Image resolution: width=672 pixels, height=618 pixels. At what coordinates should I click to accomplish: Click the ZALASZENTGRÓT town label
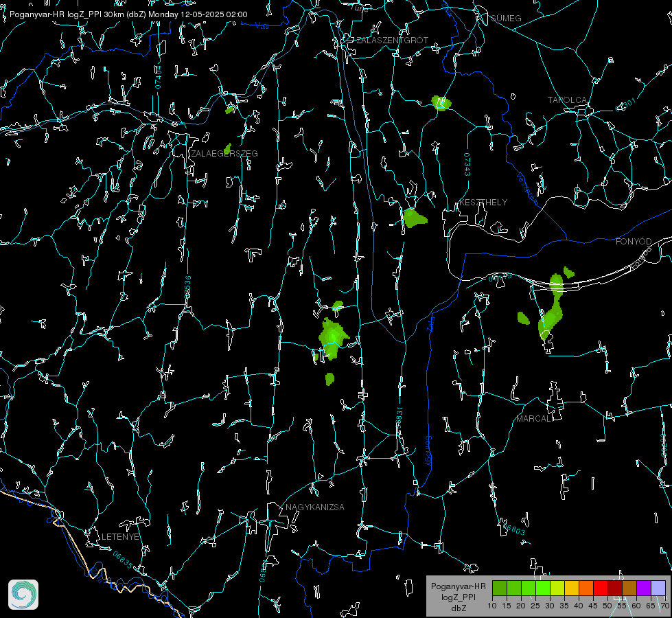pos(392,41)
